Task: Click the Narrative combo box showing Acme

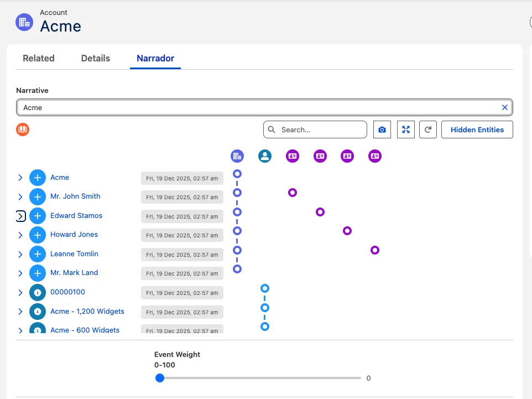Action: coord(264,107)
